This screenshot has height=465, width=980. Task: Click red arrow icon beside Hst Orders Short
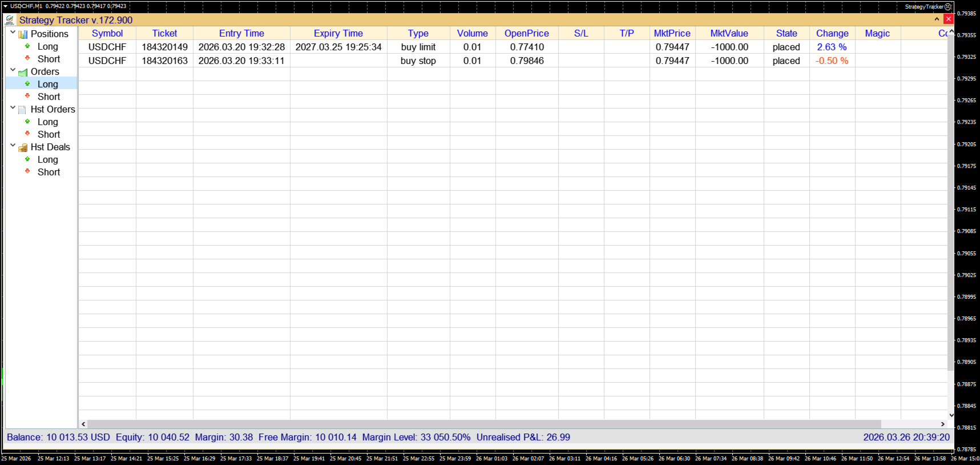pos(27,133)
